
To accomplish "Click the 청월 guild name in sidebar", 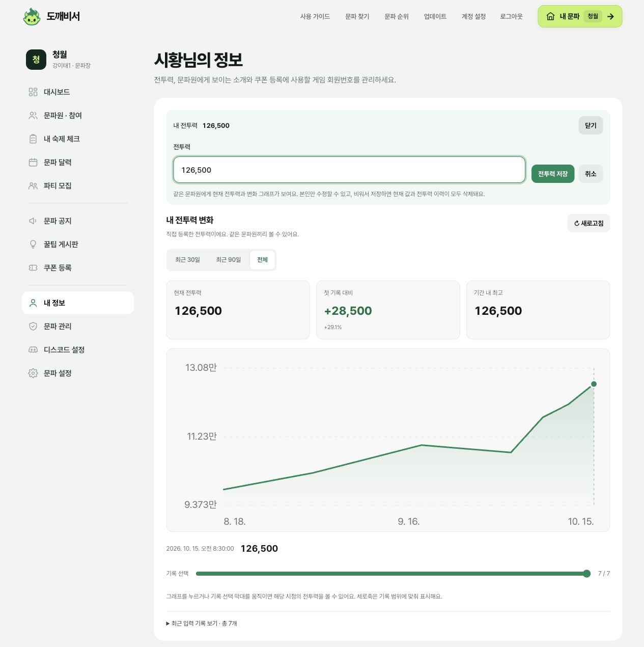I will coord(60,55).
